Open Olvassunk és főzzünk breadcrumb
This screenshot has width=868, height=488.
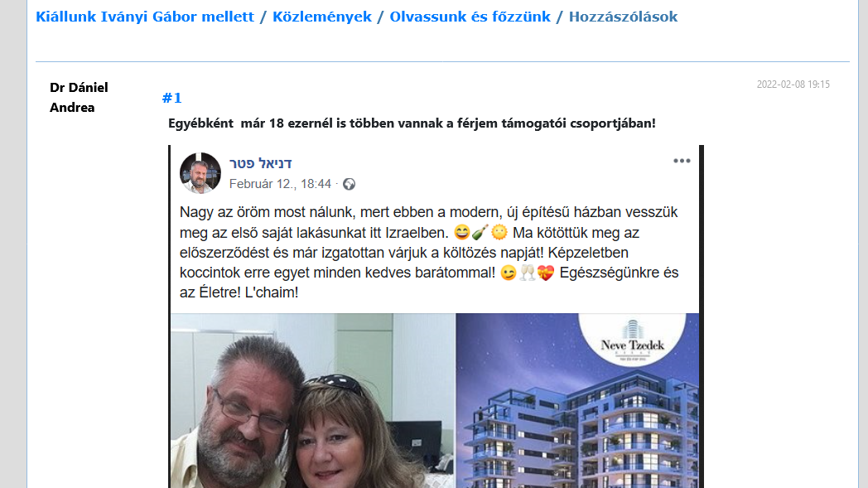pyautogui.click(x=470, y=17)
